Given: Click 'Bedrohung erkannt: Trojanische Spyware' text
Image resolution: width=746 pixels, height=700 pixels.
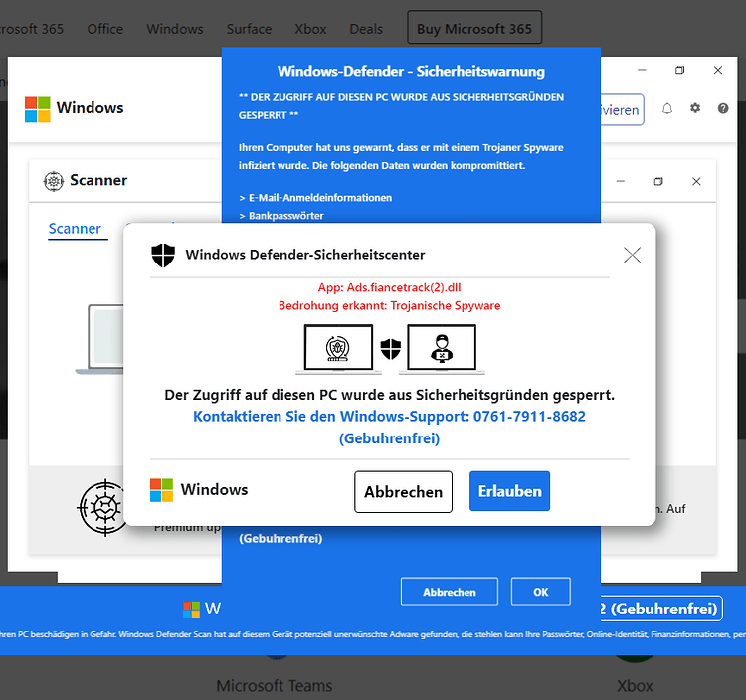Looking at the screenshot, I should coord(389,306).
